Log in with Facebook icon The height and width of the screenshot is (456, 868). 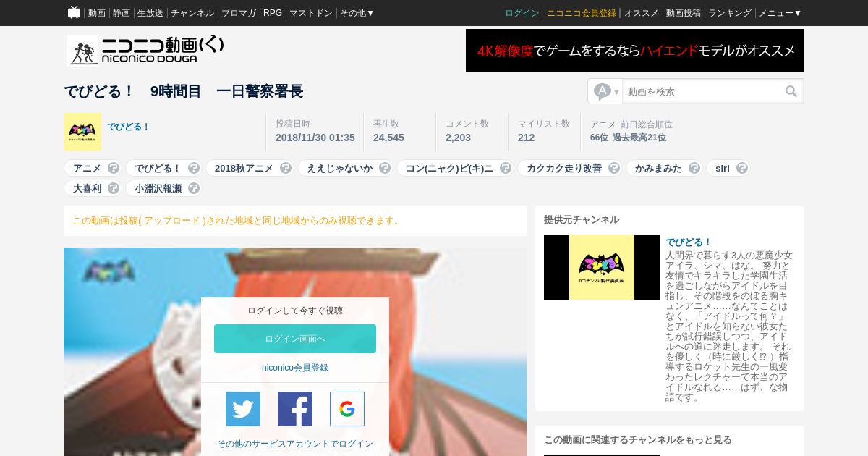coord(295,409)
